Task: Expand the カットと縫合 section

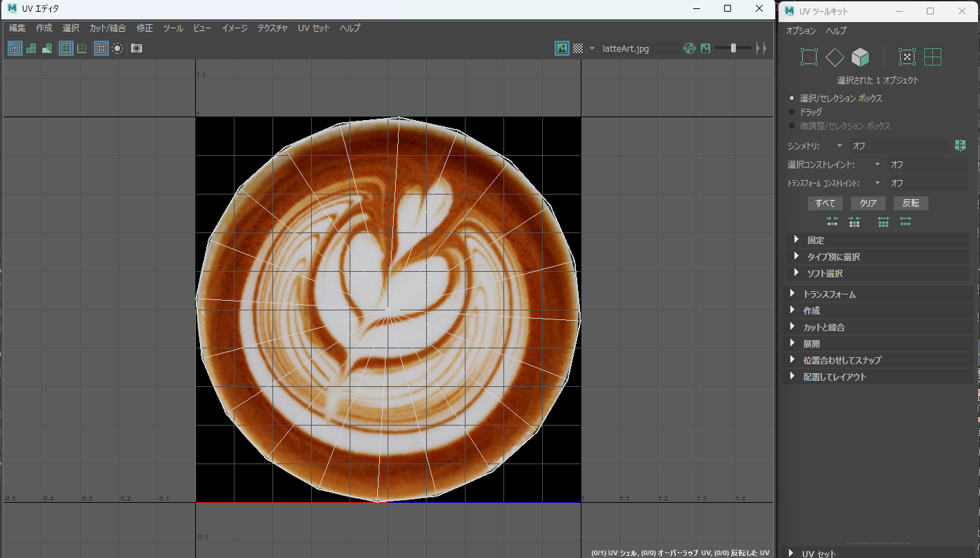Action: pos(823,328)
